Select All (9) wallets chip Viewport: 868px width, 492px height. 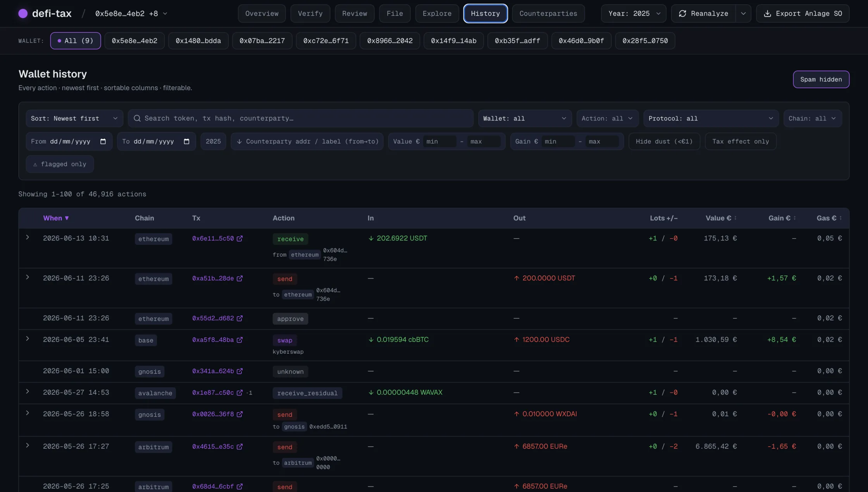(x=76, y=41)
